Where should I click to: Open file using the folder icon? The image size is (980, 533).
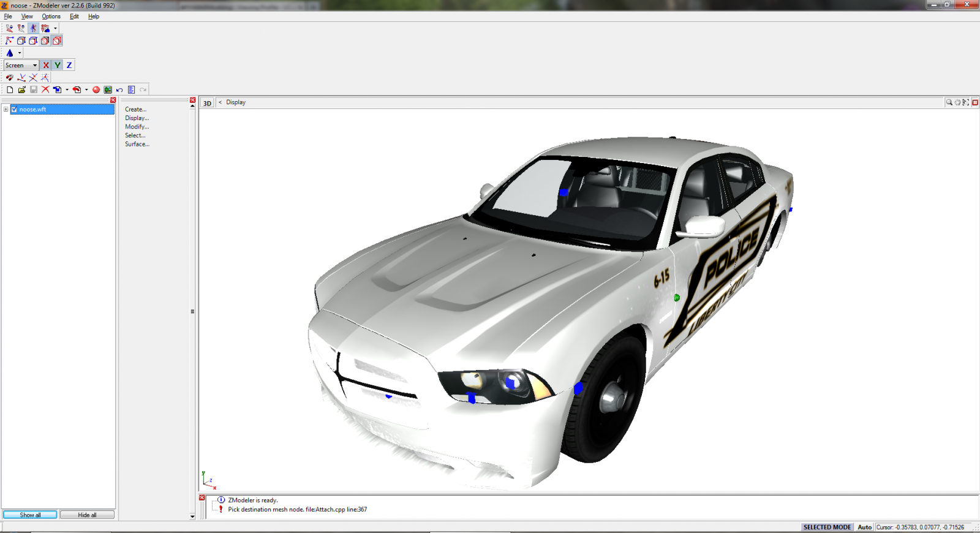(21, 90)
